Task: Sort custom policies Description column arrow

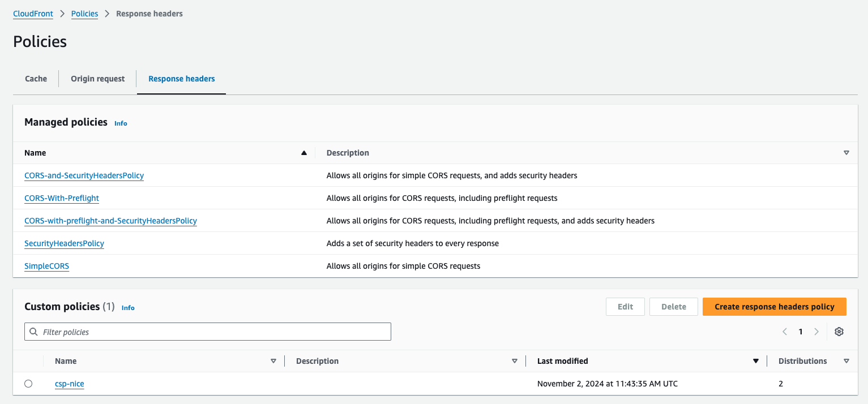Action: point(515,361)
